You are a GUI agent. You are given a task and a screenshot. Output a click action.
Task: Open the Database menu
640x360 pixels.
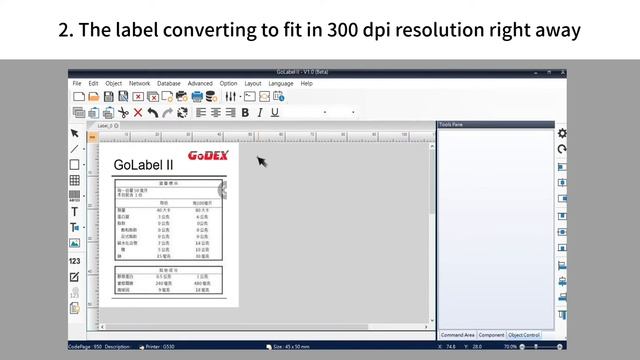(x=169, y=83)
